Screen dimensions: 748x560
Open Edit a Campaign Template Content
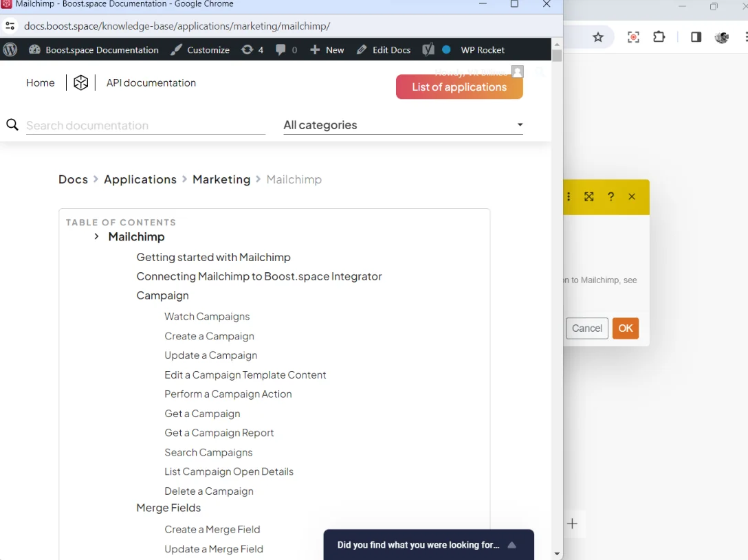tap(245, 375)
